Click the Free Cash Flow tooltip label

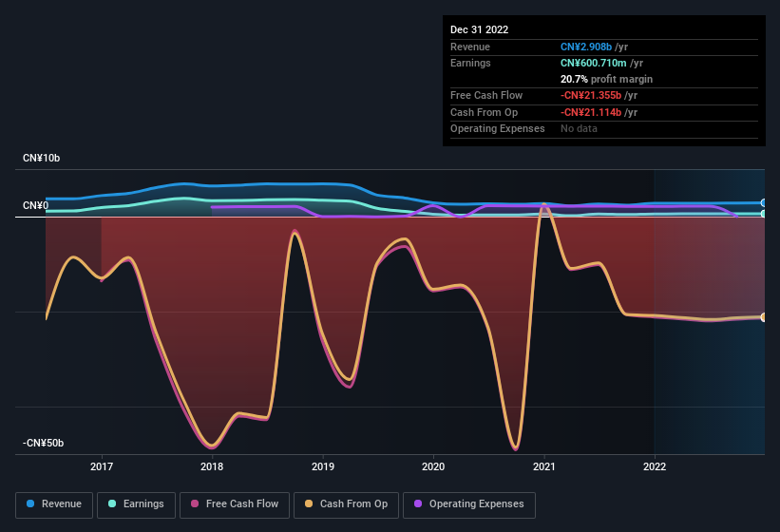(x=486, y=95)
